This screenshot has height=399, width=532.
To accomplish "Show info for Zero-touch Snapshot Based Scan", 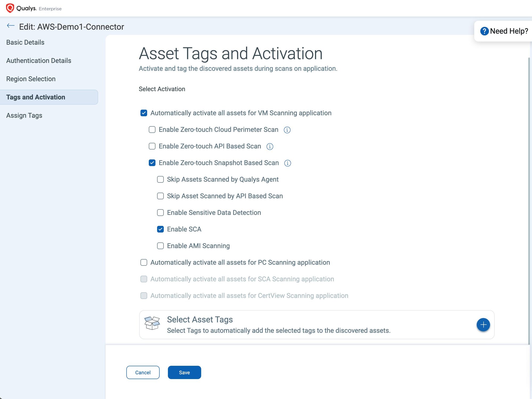I will (x=288, y=163).
